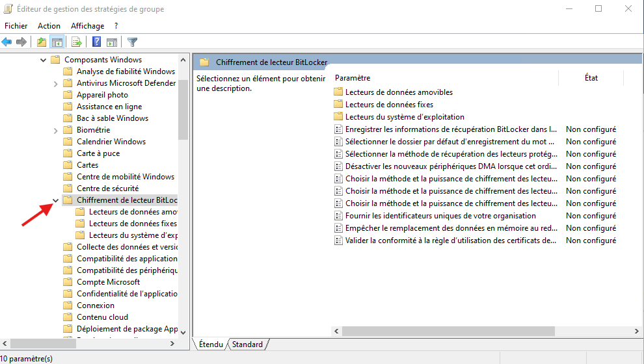Viewport: 644px width, 364px height.
Task: Click the Export list toolbar icon
Action: pos(76,42)
